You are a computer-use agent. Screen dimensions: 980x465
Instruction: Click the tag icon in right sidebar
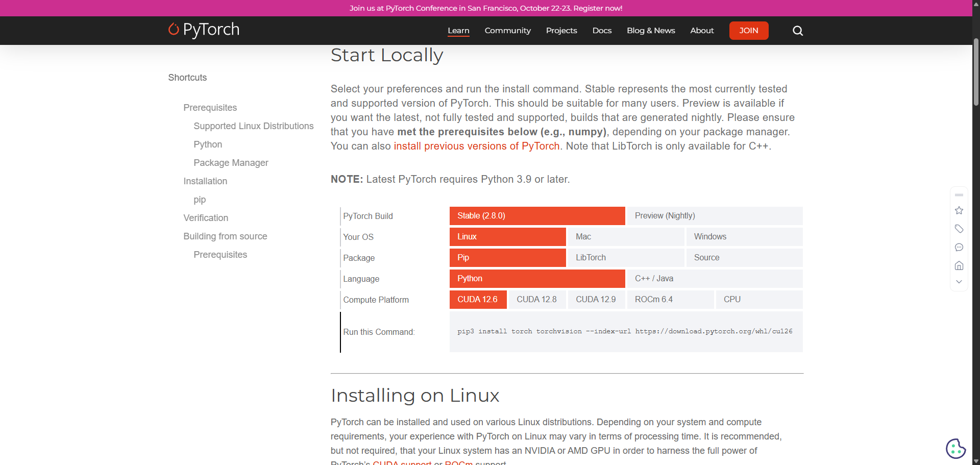(x=959, y=229)
